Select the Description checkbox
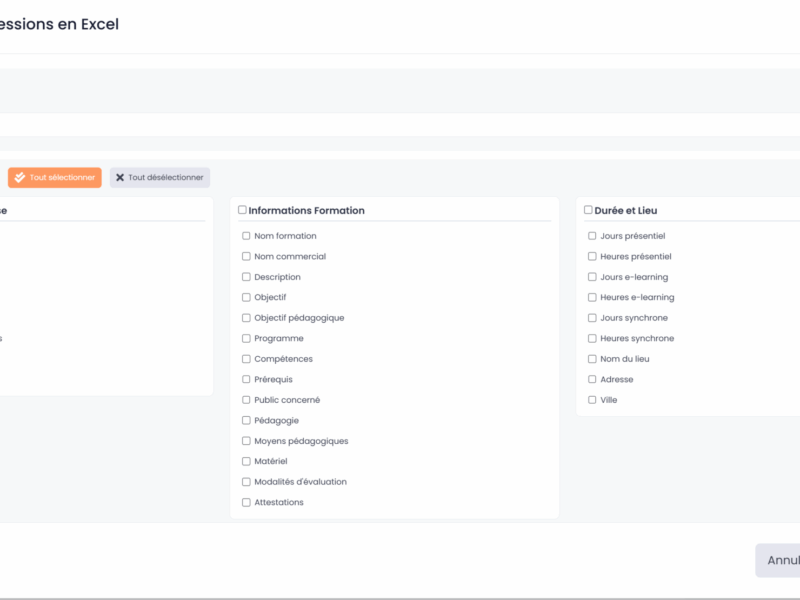Screen dimensions: 800x600 click(246, 277)
